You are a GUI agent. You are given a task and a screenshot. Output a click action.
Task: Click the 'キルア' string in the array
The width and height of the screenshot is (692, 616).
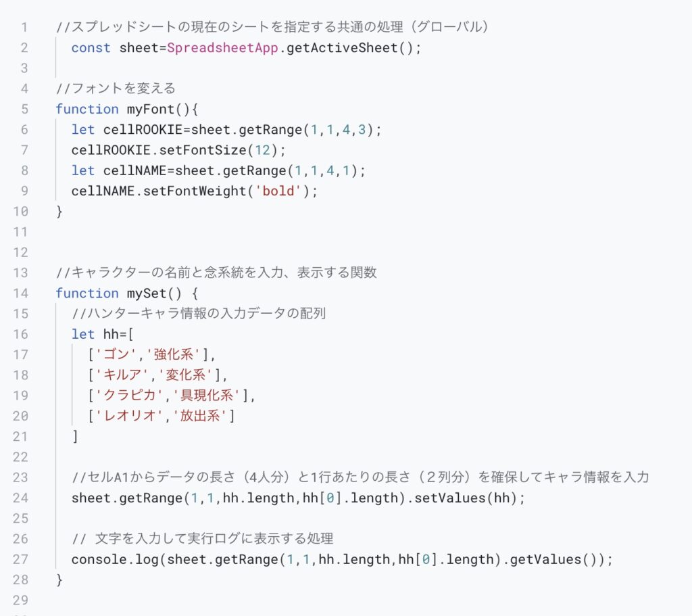pos(122,375)
